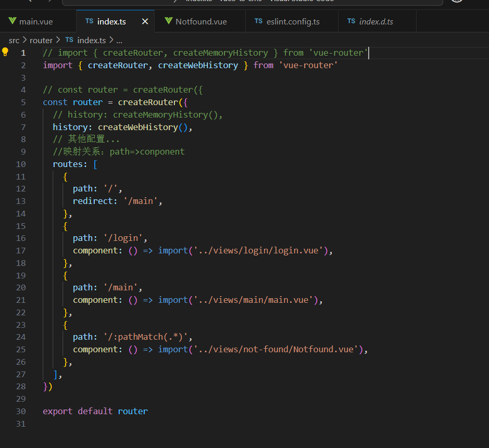Switch to the index.d.ts tab

376,21
